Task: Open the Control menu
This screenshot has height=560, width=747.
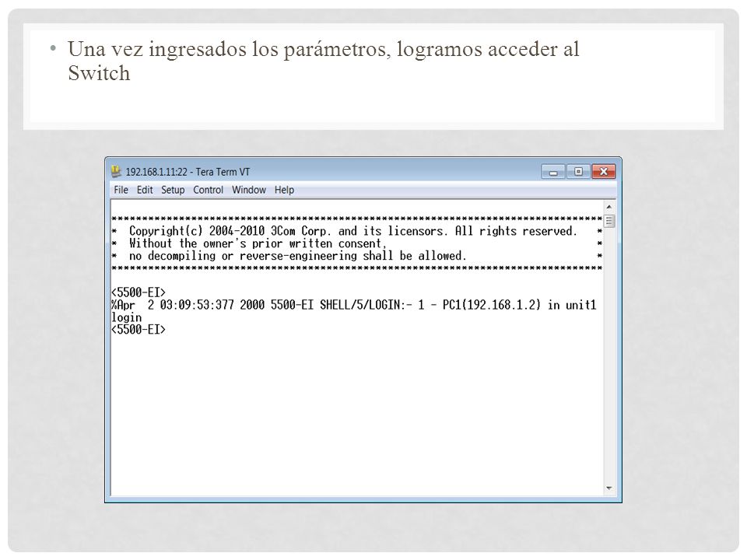Action: click(x=209, y=190)
